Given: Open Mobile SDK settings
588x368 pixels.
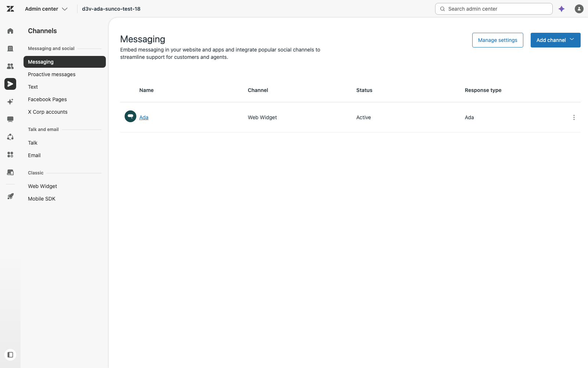Looking at the screenshot, I should coord(42,199).
